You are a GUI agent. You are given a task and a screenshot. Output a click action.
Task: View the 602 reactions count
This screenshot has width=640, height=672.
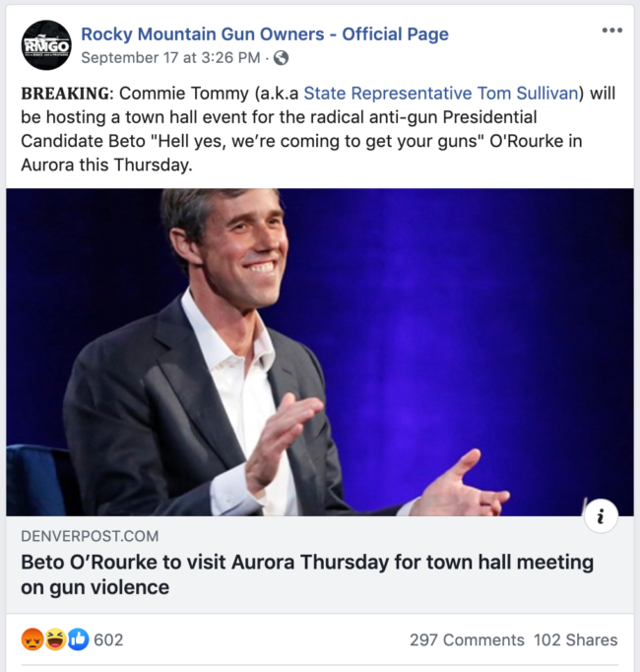pyautogui.click(x=108, y=640)
